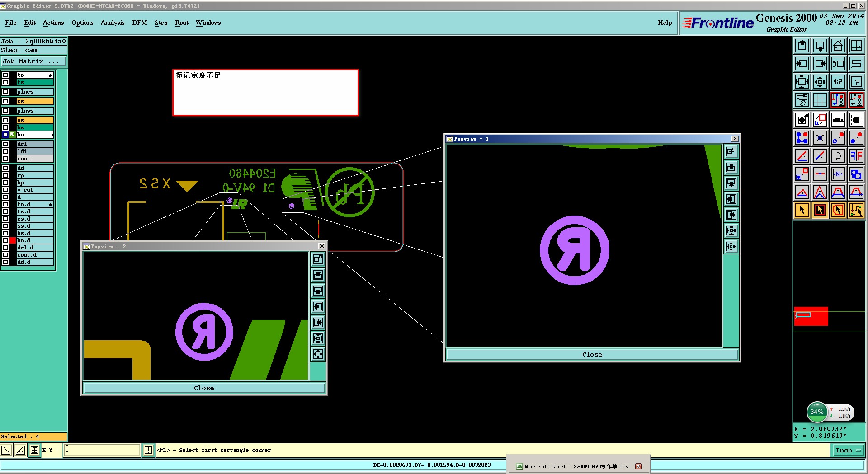Select the overlapping shapes copy tool

[x=856, y=174]
